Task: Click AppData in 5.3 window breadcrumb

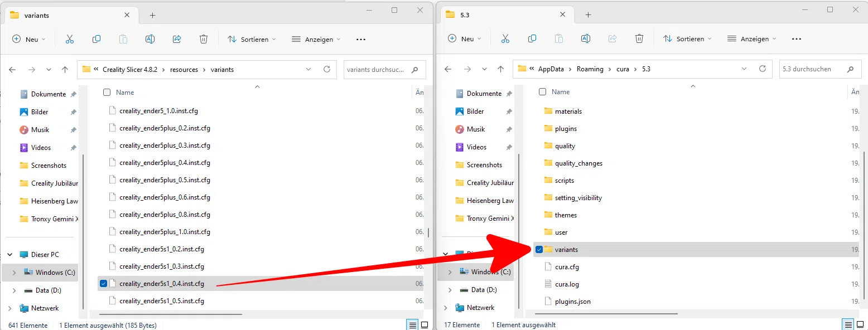Action: click(552, 69)
